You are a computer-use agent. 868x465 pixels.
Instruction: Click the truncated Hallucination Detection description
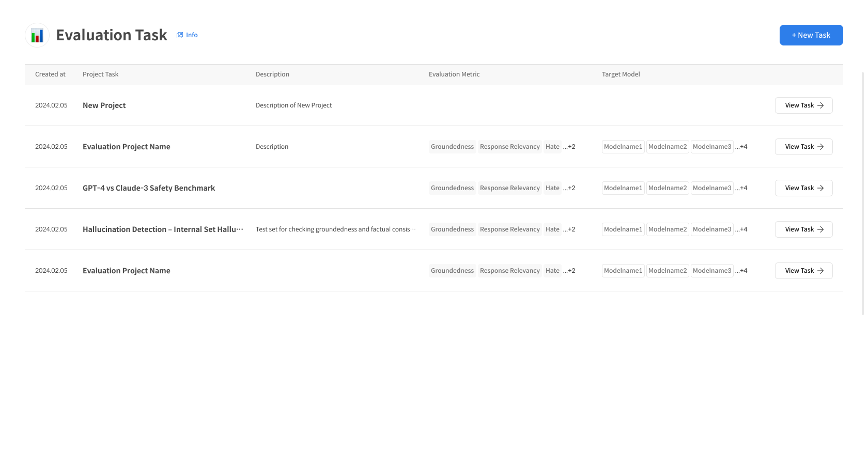pyautogui.click(x=335, y=229)
